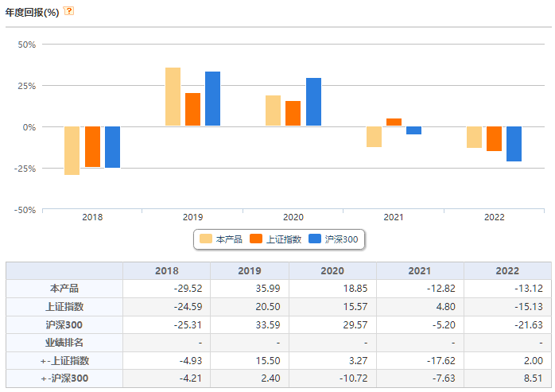Viewport: 555px width, 392px height.
Task: Click the 8.51 cell in the last row
Action: pyautogui.click(x=507, y=378)
